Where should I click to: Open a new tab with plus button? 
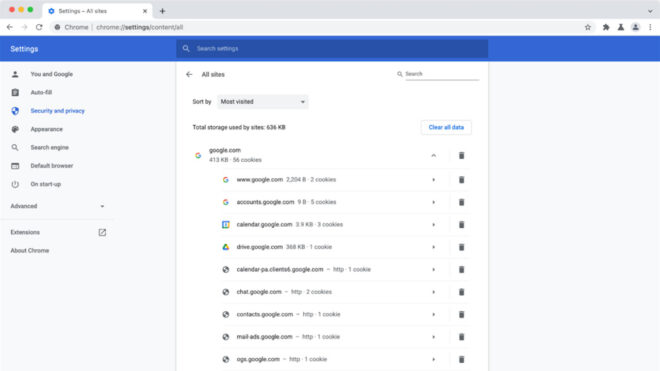pyautogui.click(x=162, y=11)
